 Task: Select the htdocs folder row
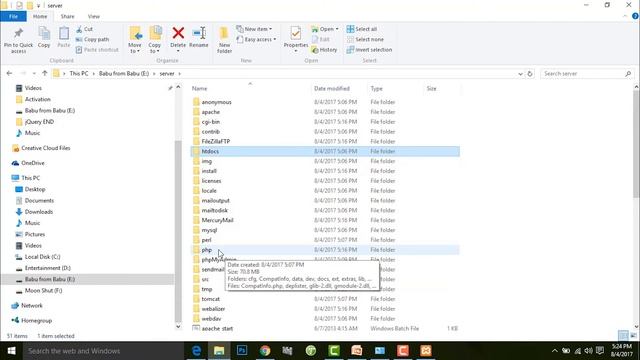[325, 151]
